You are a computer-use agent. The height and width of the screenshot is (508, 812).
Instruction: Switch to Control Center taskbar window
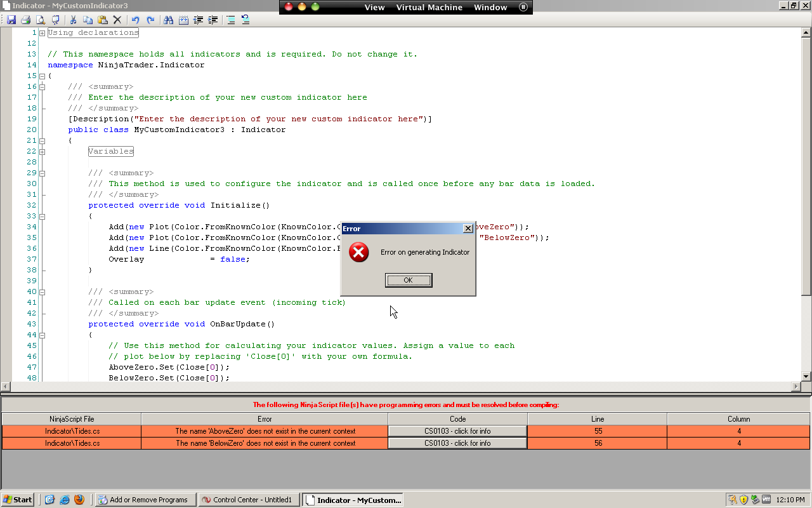(x=249, y=500)
